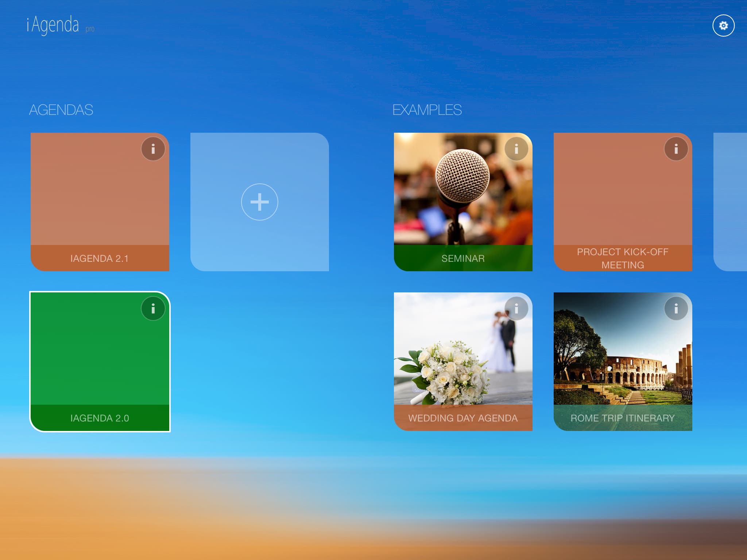This screenshot has height=560, width=747.
Task: Tap info icon on IAGENDA 2.1 tile
Action: click(x=153, y=149)
